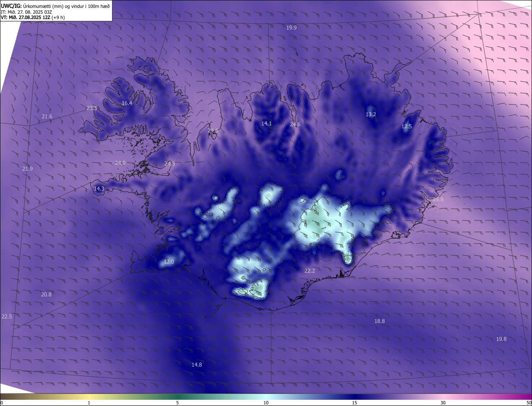Click the 21.6 value label
This screenshot has height=406, width=532.
(x=47, y=117)
